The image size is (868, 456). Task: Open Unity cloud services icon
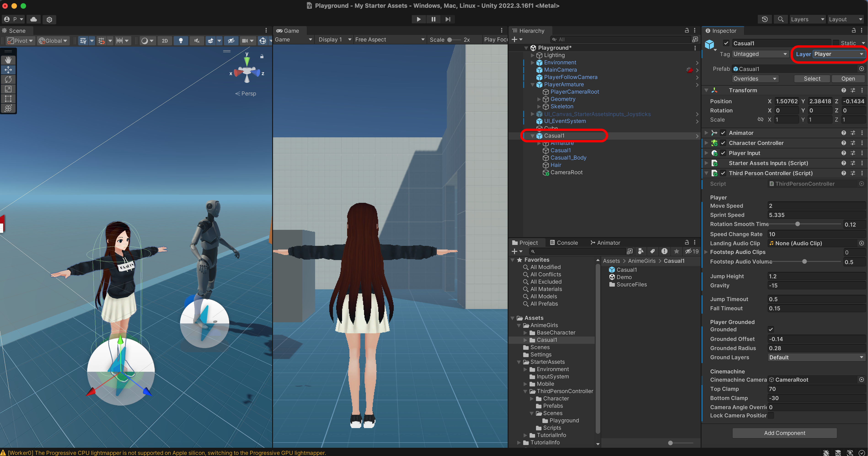tap(34, 19)
